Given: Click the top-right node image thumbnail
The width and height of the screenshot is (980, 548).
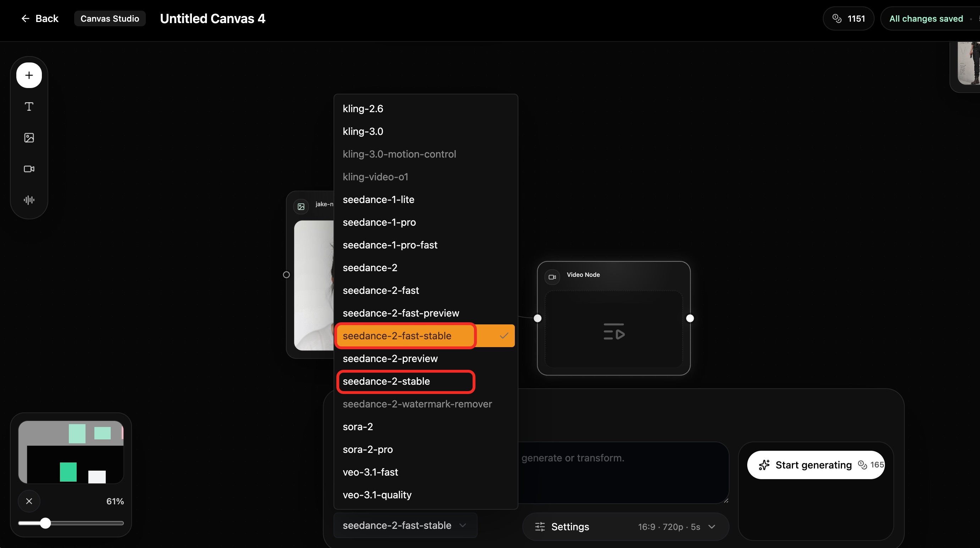Looking at the screenshot, I should (969, 63).
